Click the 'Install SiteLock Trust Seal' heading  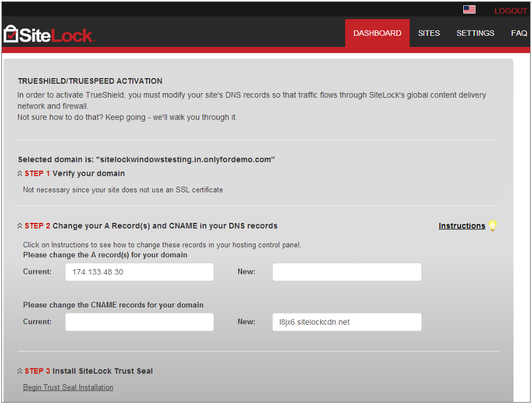coord(103,372)
